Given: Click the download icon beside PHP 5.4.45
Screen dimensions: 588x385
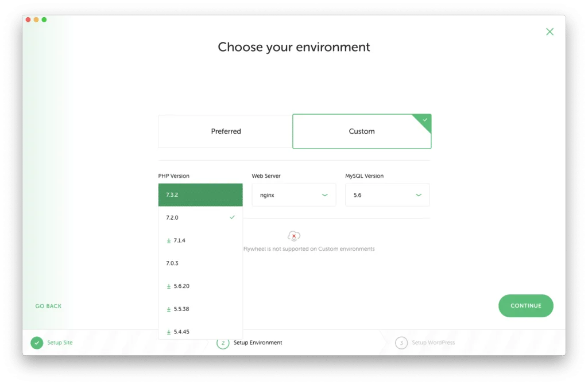Looking at the screenshot, I should pos(169,332).
